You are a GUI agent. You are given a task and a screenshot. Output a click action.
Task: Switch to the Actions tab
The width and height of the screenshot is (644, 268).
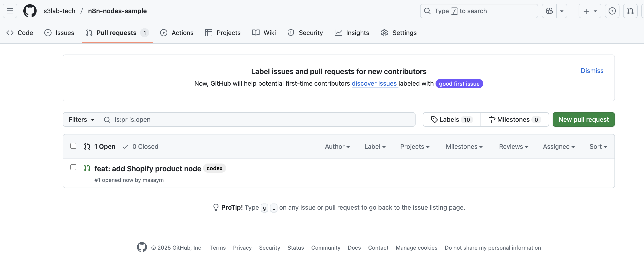click(x=177, y=33)
